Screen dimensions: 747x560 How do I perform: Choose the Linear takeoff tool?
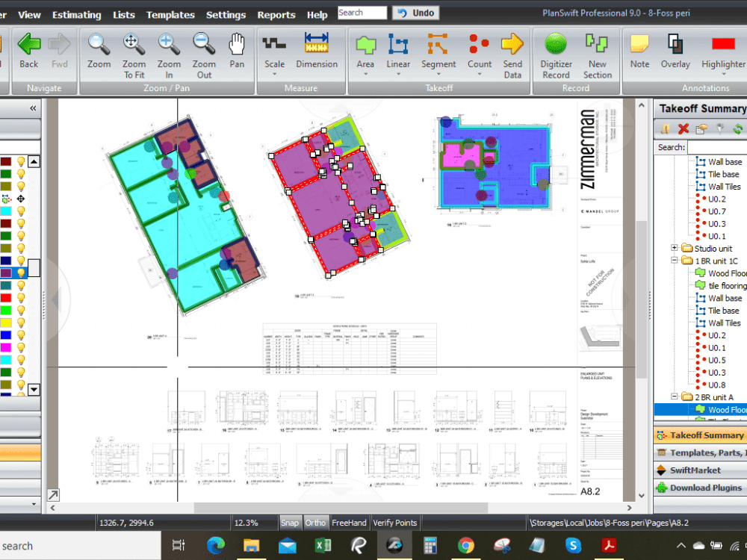tap(398, 52)
